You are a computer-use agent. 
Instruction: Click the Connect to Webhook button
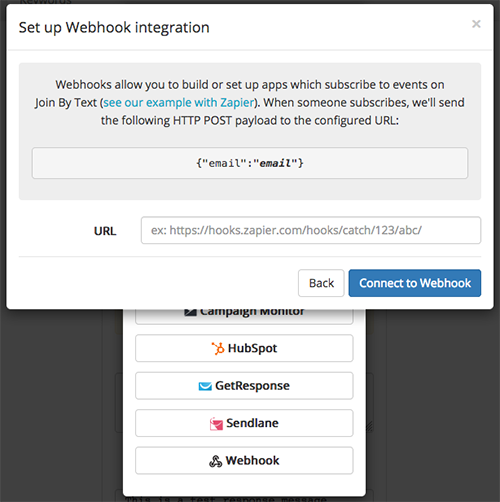(415, 283)
